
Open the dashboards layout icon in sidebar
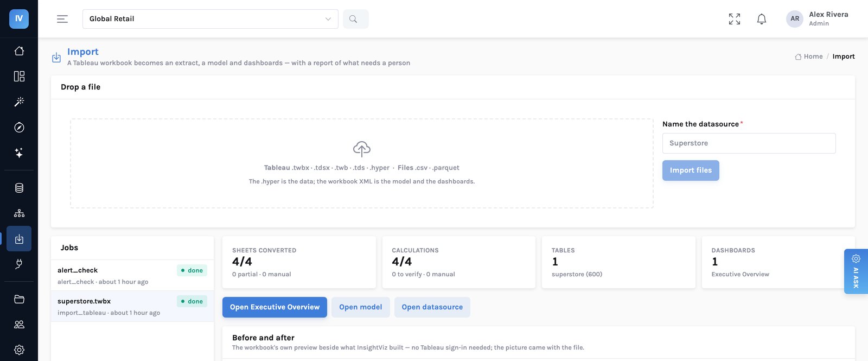pyautogui.click(x=19, y=77)
